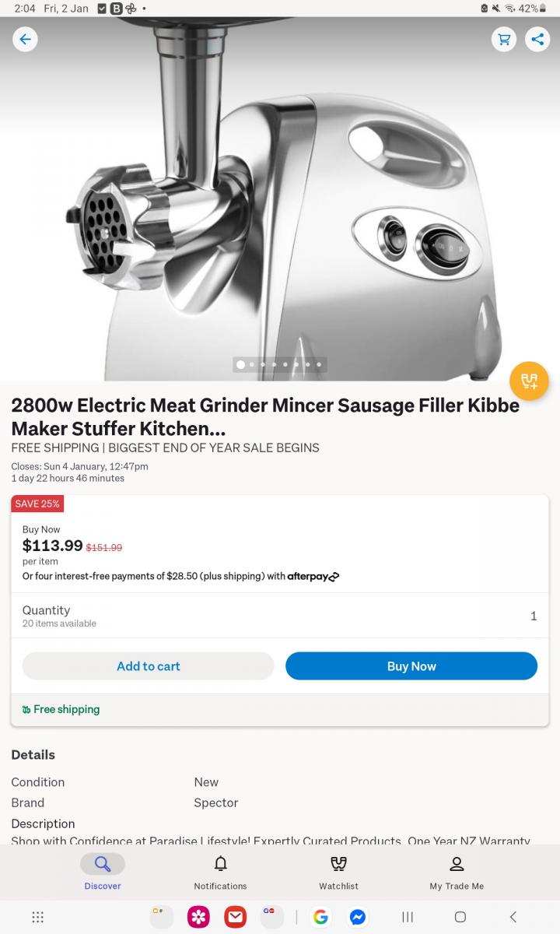Tap the orange floating add-to-cart icon

coord(529,381)
